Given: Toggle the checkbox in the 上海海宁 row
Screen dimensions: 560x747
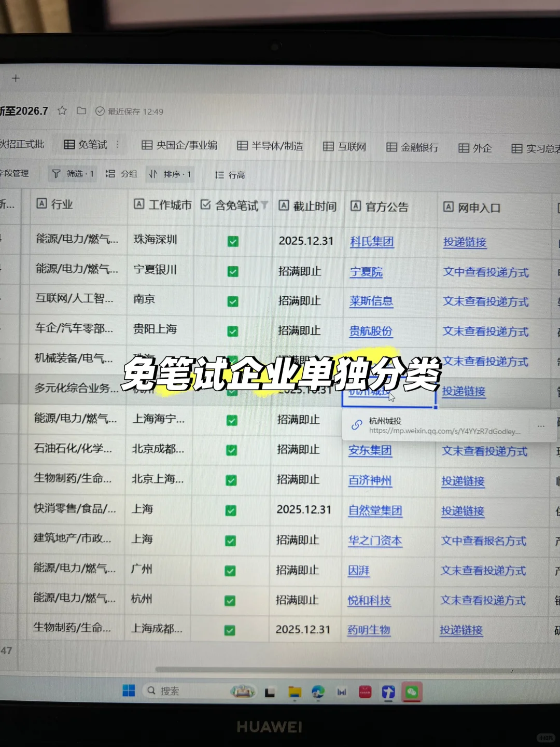Looking at the screenshot, I should tap(232, 421).
